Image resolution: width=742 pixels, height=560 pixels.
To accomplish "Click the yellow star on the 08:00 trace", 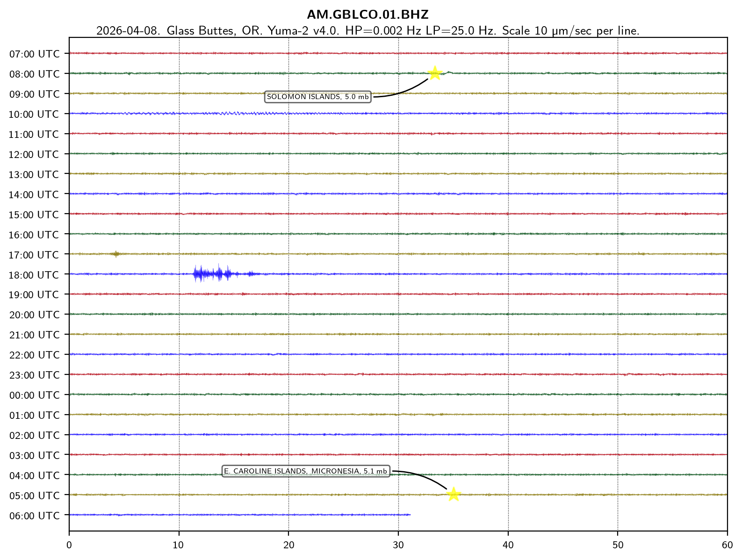I will 435,73.
